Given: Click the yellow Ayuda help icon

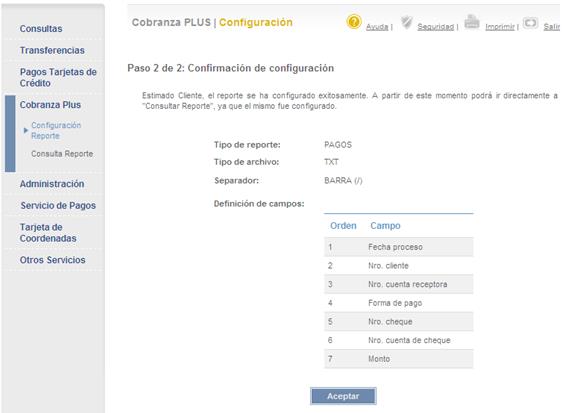Looking at the screenshot, I should pyautogui.click(x=353, y=22).
